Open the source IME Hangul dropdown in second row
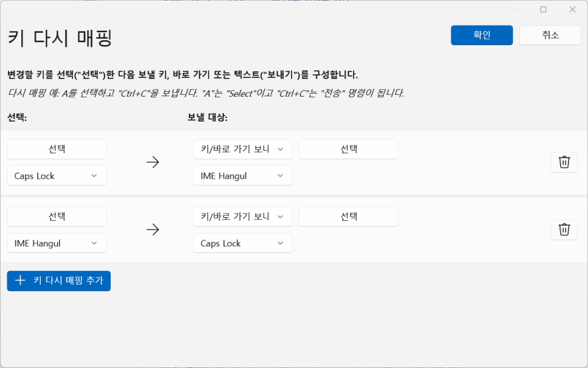The height and width of the screenshot is (368, 588). 57,243
